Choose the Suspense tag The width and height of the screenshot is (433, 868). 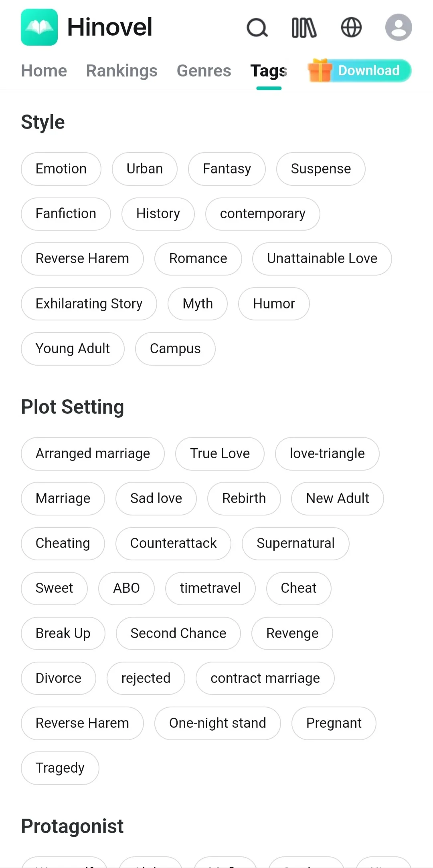point(321,169)
